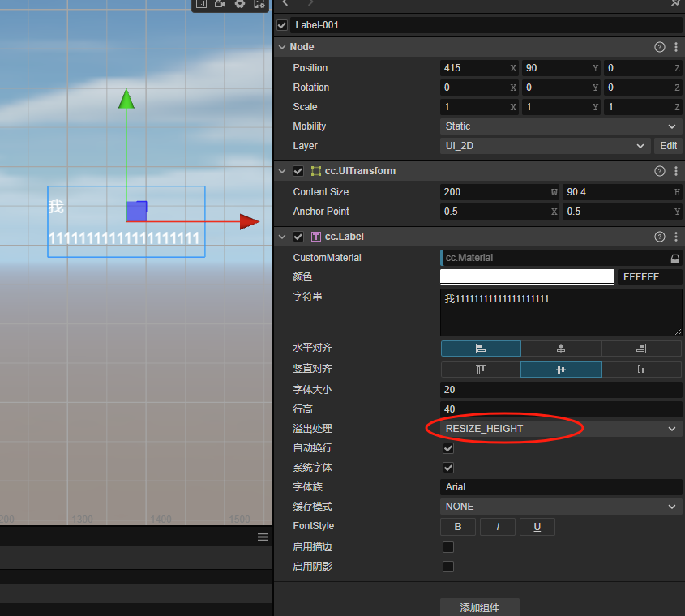Click Rotation X field

[479, 88]
